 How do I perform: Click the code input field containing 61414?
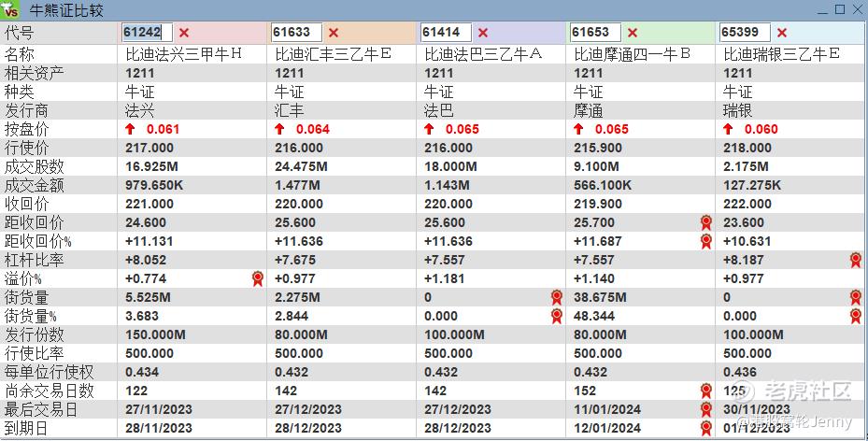pyautogui.click(x=447, y=32)
